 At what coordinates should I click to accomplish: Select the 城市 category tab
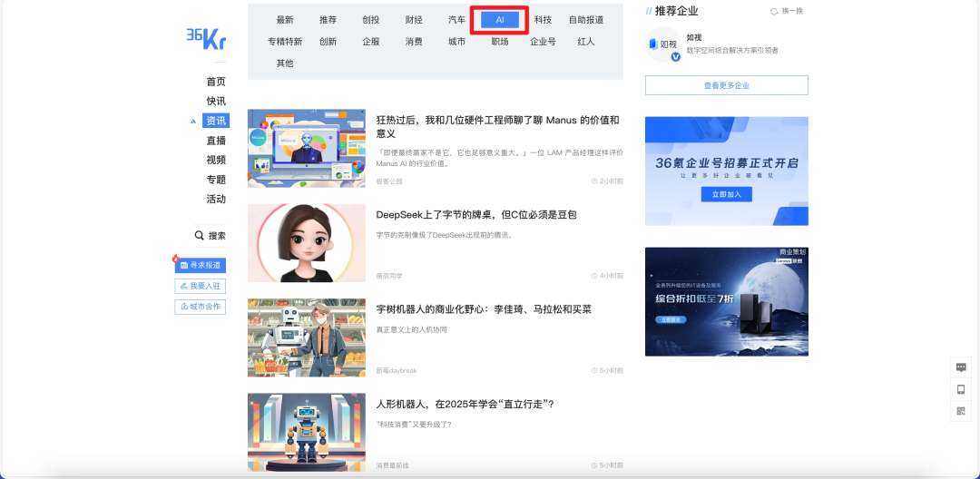coord(456,42)
